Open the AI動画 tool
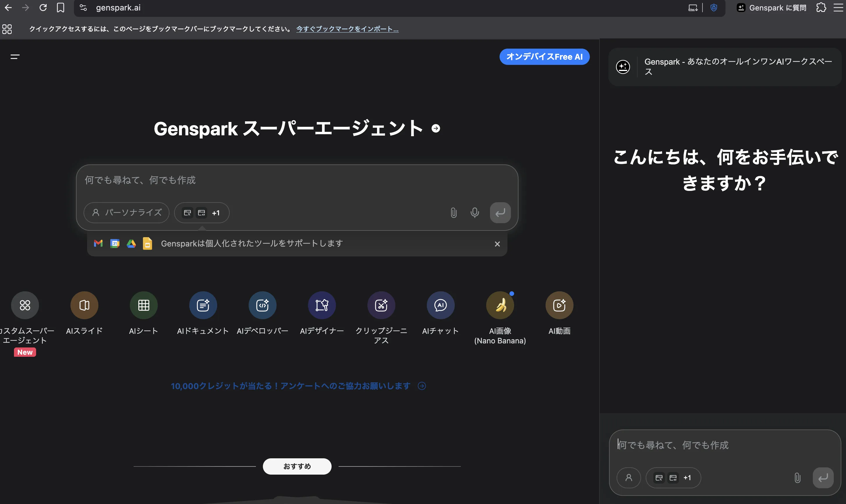Image resolution: width=846 pixels, height=504 pixels. (x=559, y=305)
